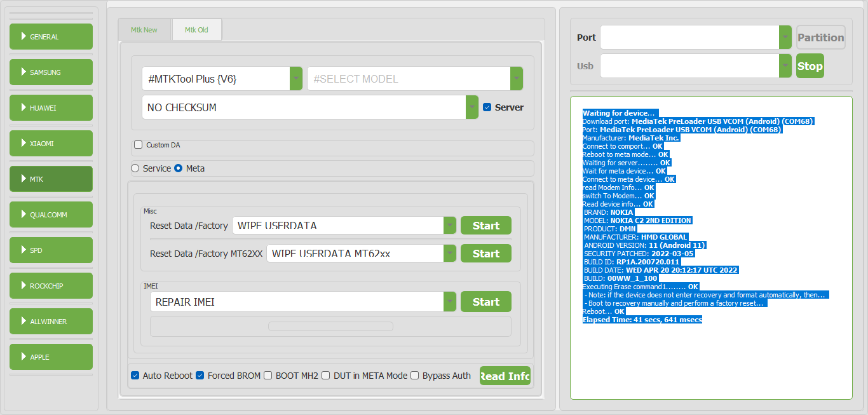The image size is (868, 415).
Task: Click the 'ANDROID VERSION: 11' log line
Action: coord(645,245)
